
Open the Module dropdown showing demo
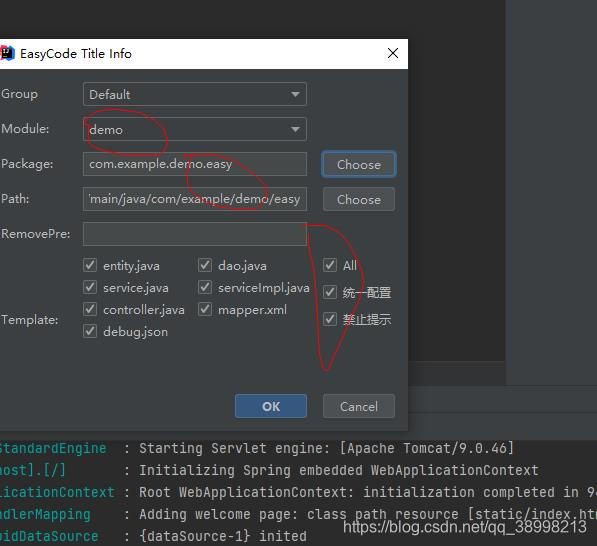pos(195,129)
